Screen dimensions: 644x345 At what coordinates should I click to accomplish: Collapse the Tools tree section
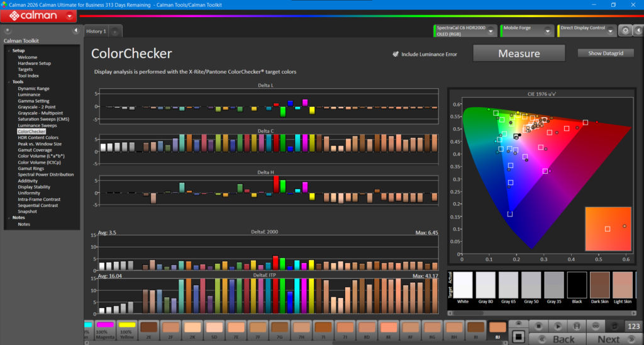[9, 82]
